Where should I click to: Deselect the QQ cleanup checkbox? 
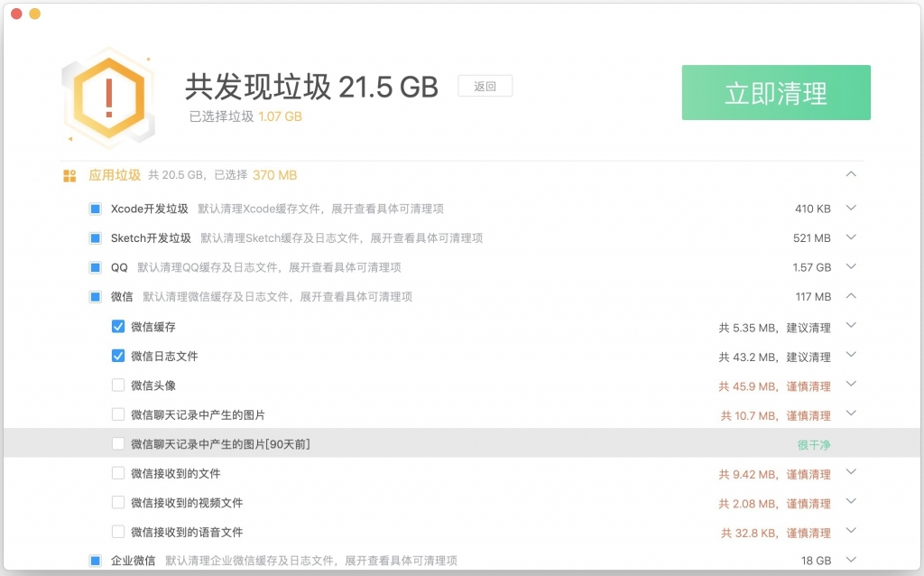pyautogui.click(x=95, y=267)
